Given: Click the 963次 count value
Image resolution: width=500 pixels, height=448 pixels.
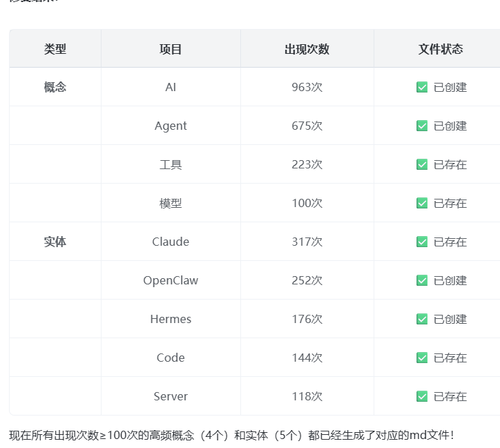Looking at the screenshot, I should click(307, 87).
